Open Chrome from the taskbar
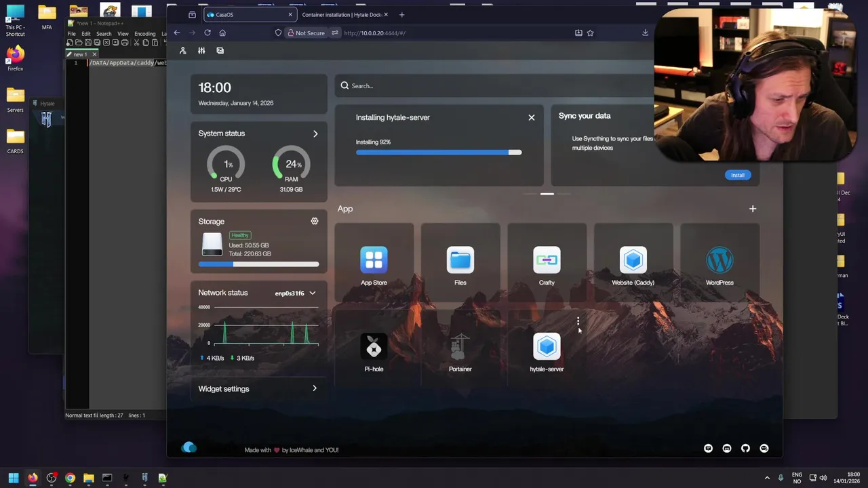 point(70,478)
